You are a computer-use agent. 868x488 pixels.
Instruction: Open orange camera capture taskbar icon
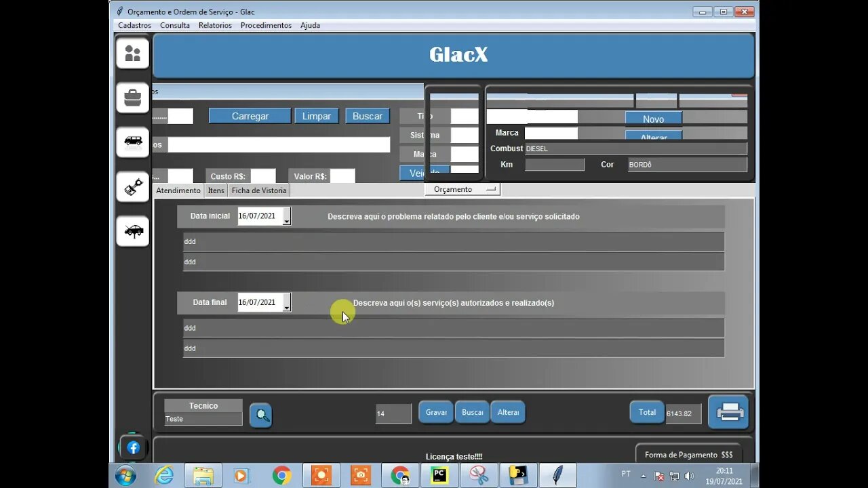coord(361,476)
